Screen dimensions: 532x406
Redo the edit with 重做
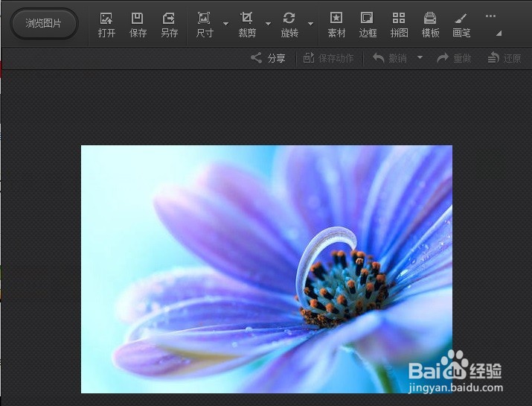pos(454,58)
